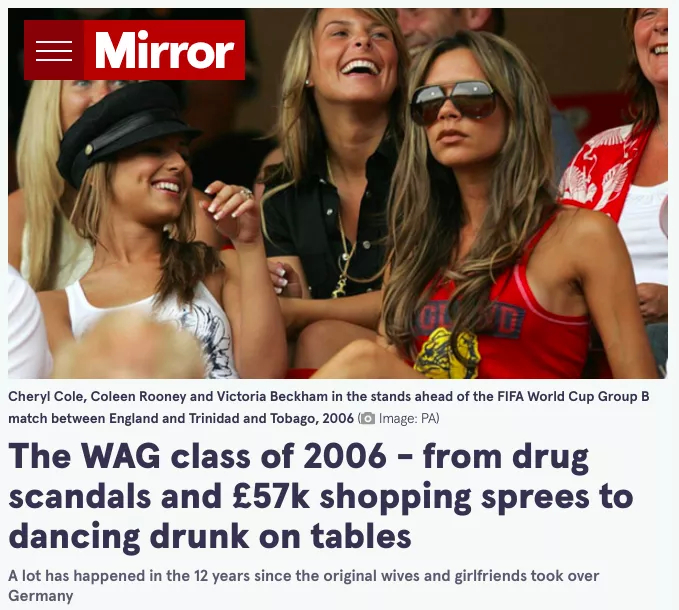
Task: Click the aviator sunglasses in the photo
Action: [x=453, y=102]
